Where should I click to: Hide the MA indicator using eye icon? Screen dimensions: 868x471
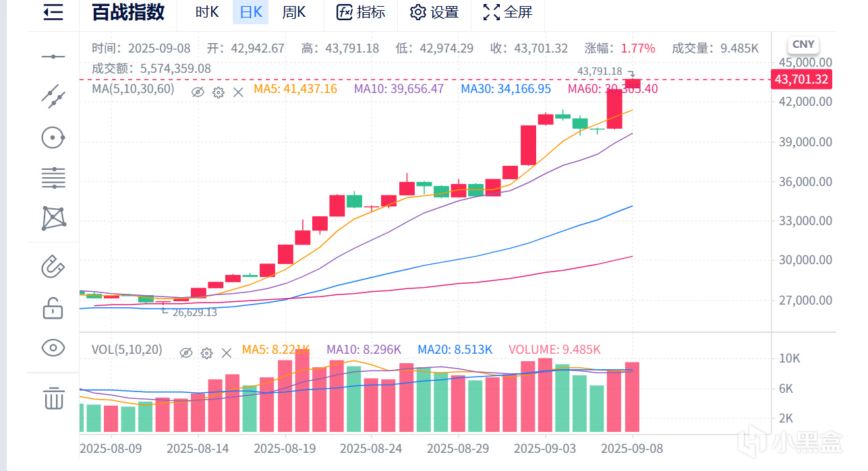tap(198, 92)
